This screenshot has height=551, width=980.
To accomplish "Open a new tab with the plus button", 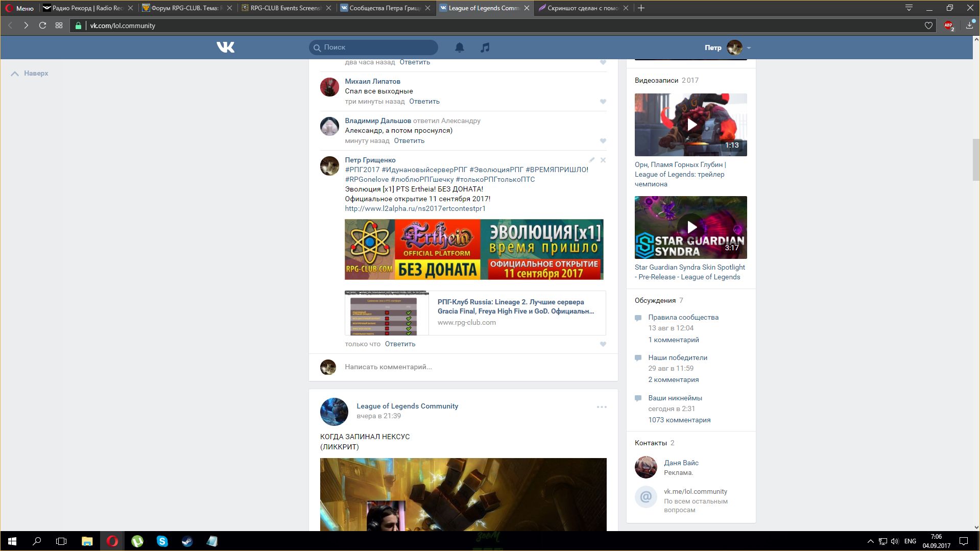I will (x=641, y=8).
